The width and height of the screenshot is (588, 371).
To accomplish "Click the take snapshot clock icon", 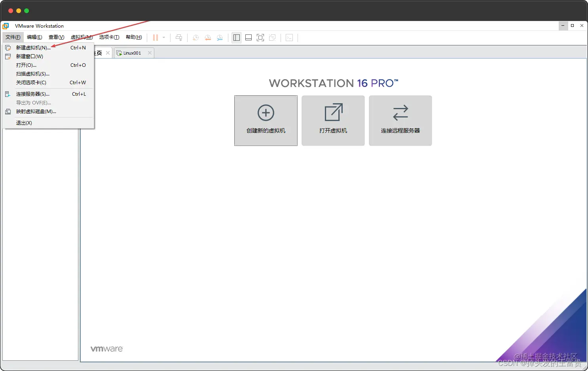I will (x=195, y=38).
